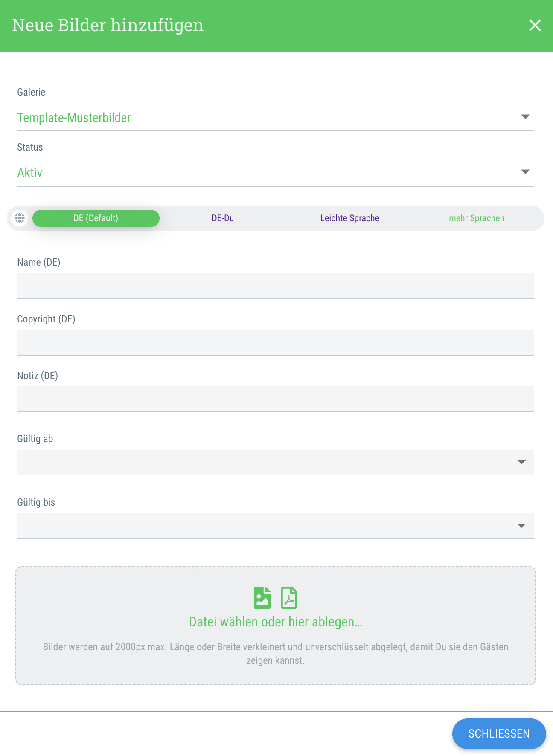Click the image file upload icon

(262, 597)
